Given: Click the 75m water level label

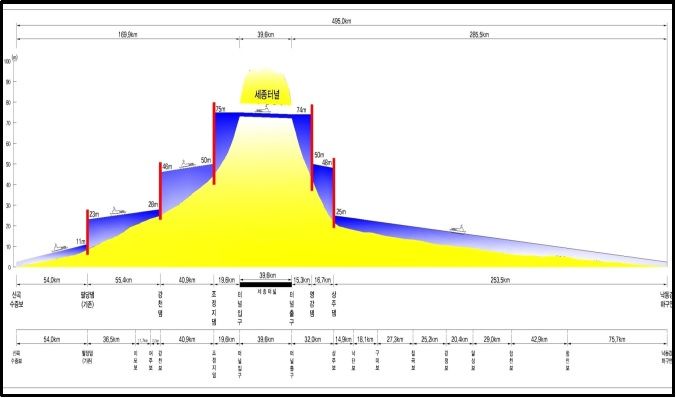Looking at the screenshot, I should pyautogui.click(x=220, y=108).
